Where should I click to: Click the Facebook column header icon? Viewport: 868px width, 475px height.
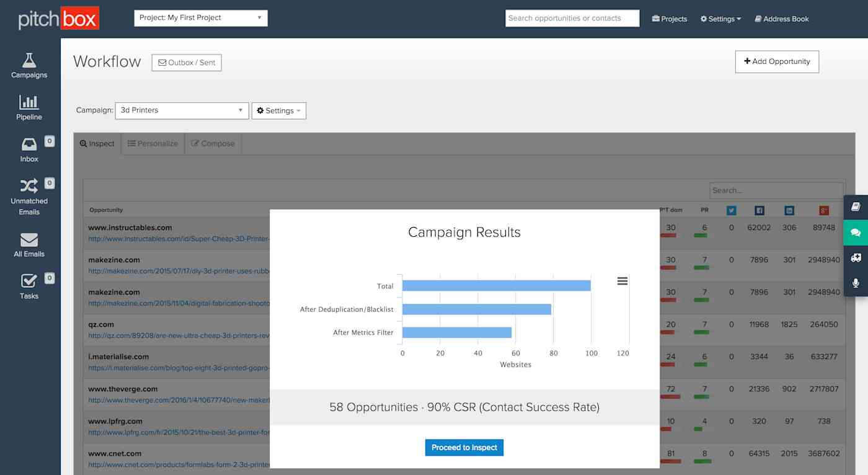pos(759,210)
